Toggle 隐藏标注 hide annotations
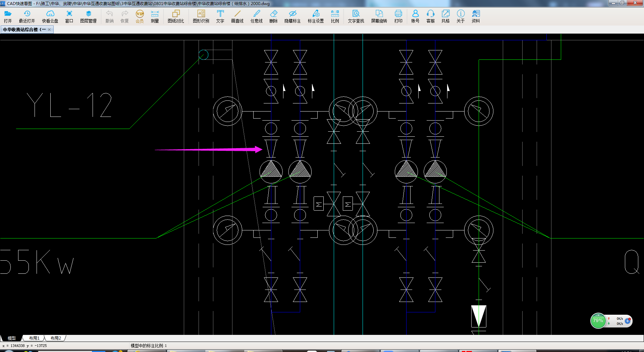 (292, 16)
